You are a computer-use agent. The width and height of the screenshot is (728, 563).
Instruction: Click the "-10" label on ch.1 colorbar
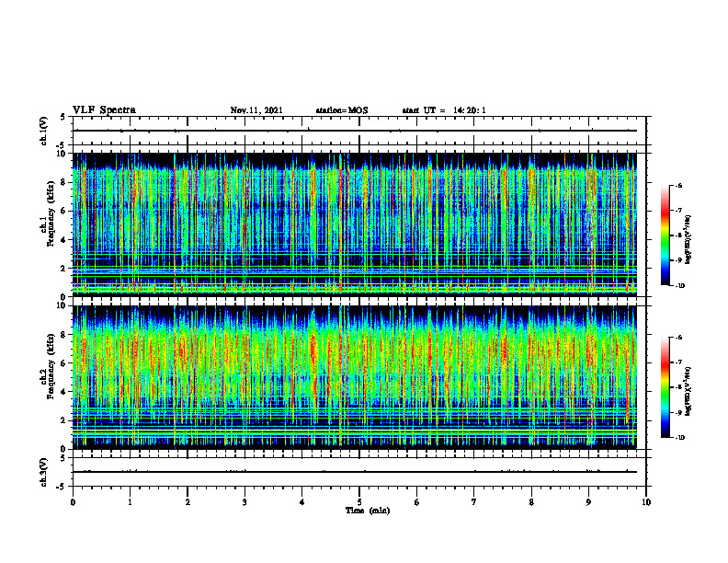coord(679,285)
